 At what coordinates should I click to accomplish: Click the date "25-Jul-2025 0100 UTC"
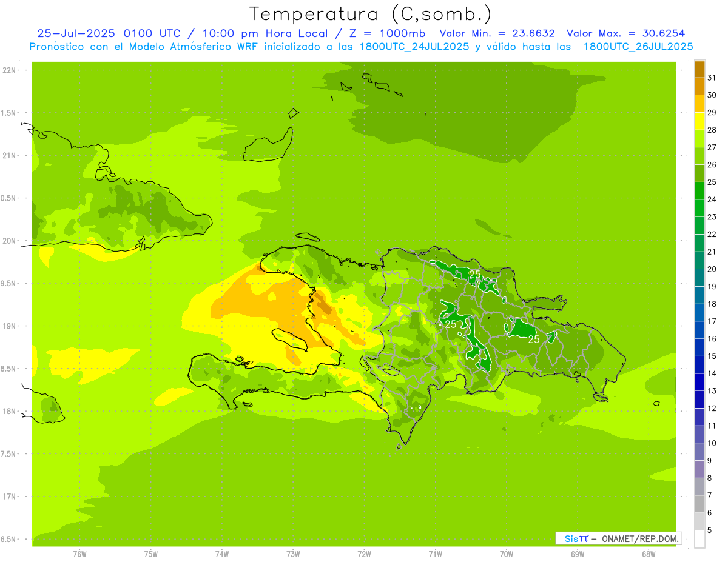point(109,33)
